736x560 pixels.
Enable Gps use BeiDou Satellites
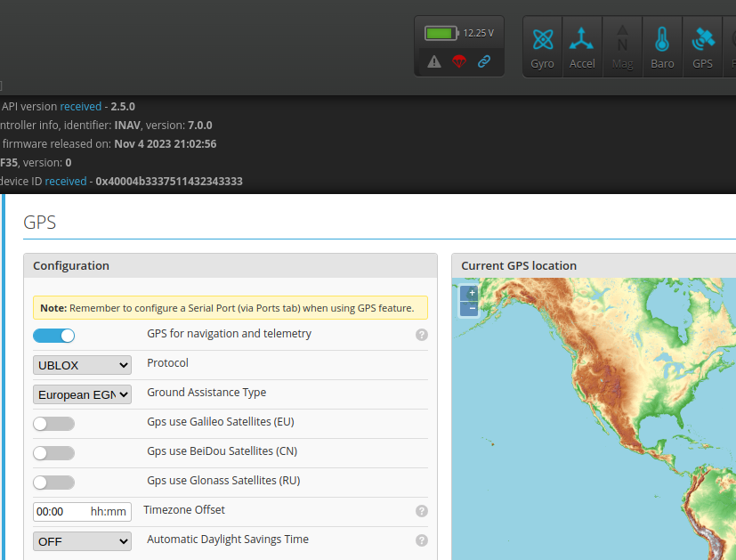(x=53, y=452)
